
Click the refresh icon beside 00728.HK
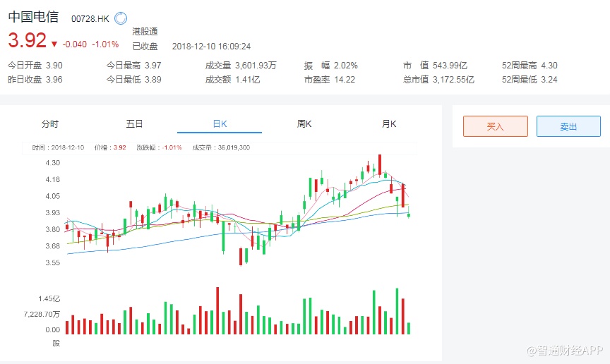pyautogui.click(x=121, y=18)
